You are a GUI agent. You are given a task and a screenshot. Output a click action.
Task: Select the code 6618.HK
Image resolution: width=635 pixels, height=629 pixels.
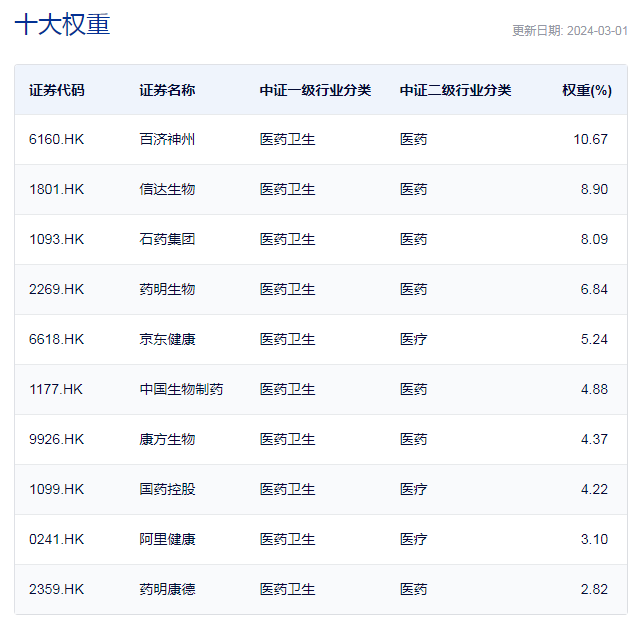[x=56, y=339]
